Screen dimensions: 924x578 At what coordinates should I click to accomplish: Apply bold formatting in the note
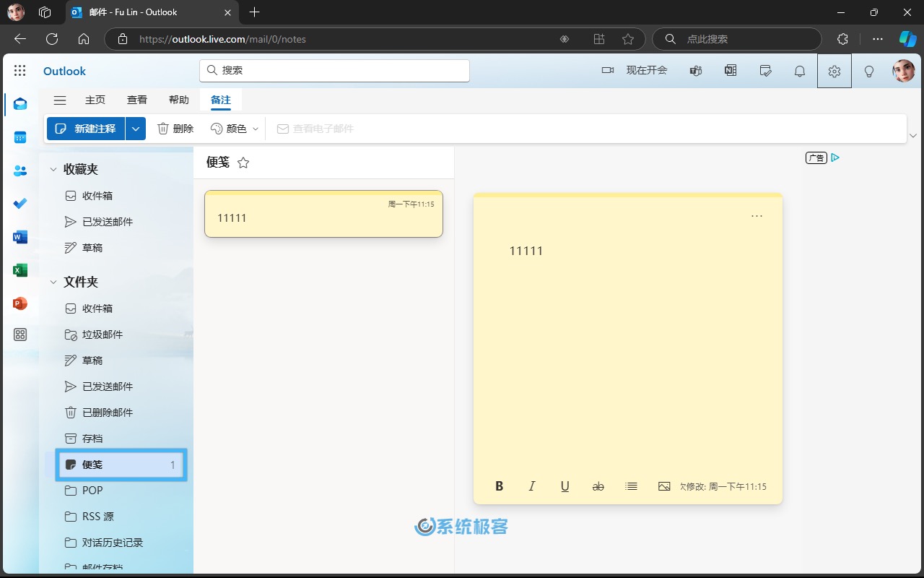[x=499, y=486]
